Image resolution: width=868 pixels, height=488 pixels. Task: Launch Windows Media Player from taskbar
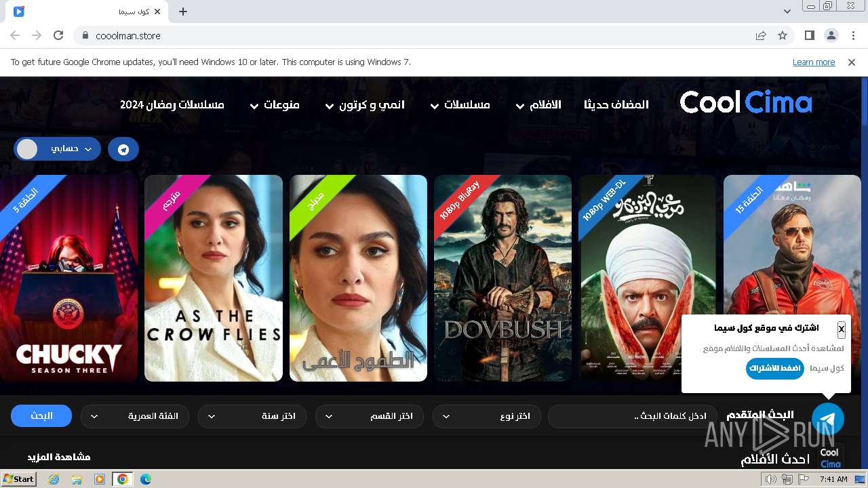click(100, 479)
